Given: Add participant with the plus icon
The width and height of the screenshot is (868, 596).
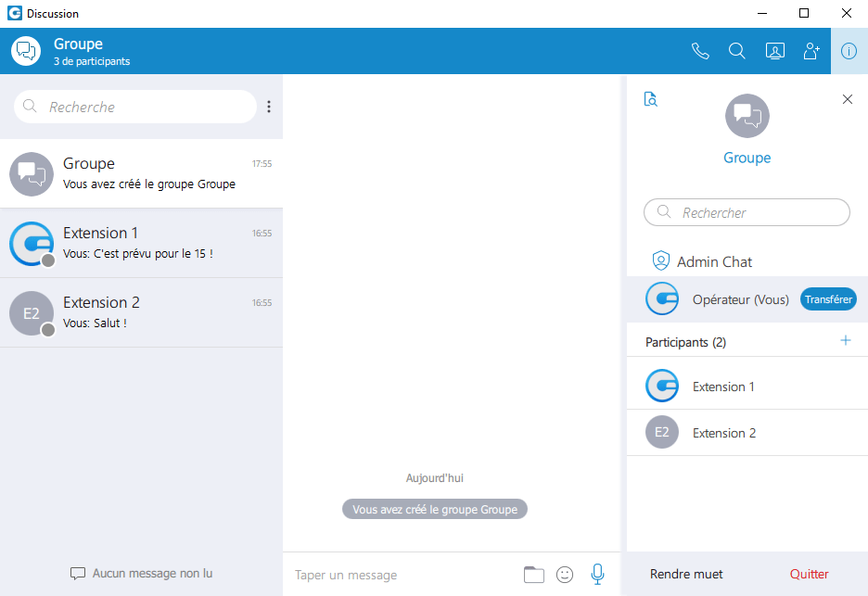Looking at the screenshot, I should (x=846, y=340).
